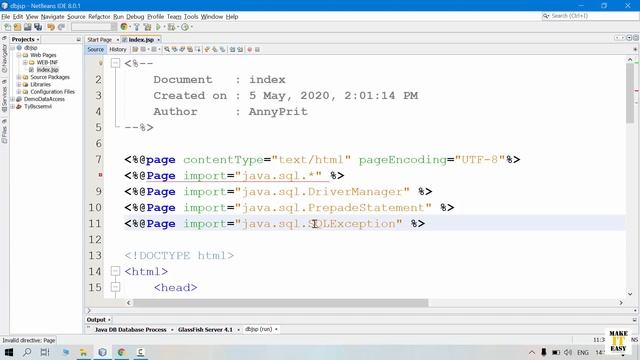Open the Services side panel
The image size is (640, 360).
[x=4, y=96]
